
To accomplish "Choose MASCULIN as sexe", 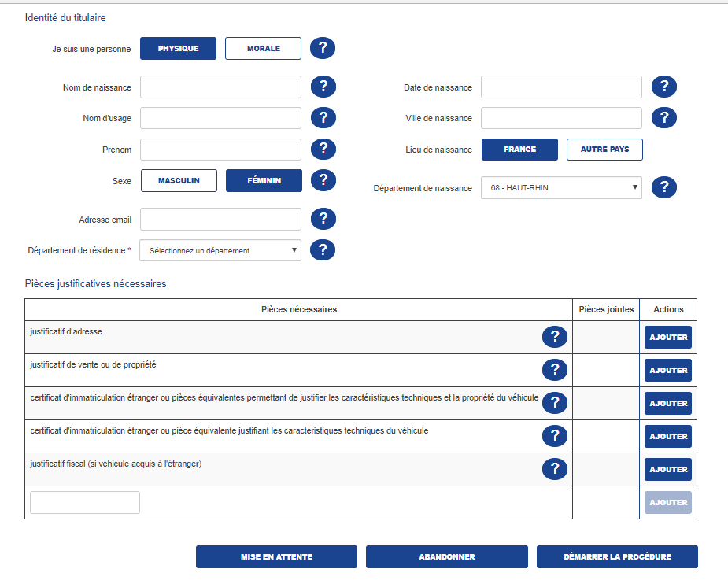I will pyautogui.click(x=179, y=181).
